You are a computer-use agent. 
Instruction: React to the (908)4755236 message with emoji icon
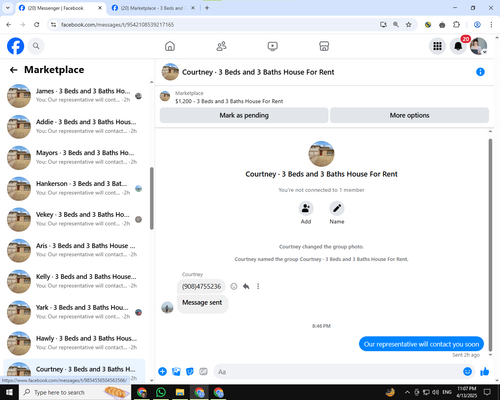click(234, 286)
